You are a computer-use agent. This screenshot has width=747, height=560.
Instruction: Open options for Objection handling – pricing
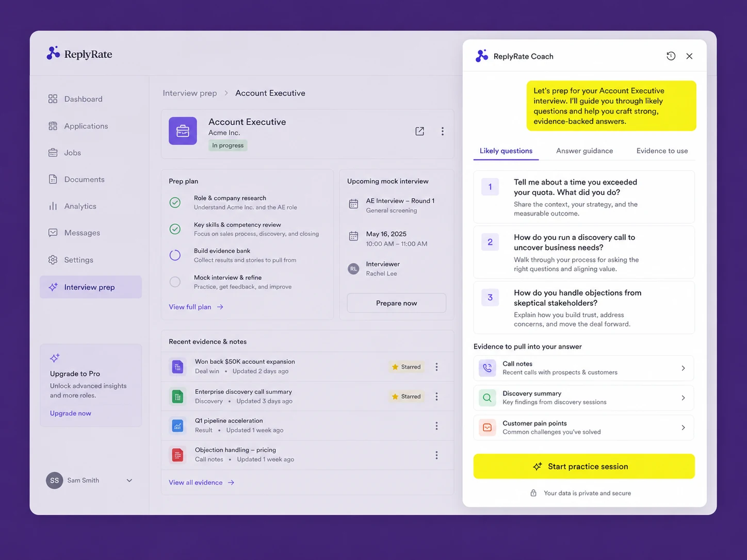[x=436, y=455]
